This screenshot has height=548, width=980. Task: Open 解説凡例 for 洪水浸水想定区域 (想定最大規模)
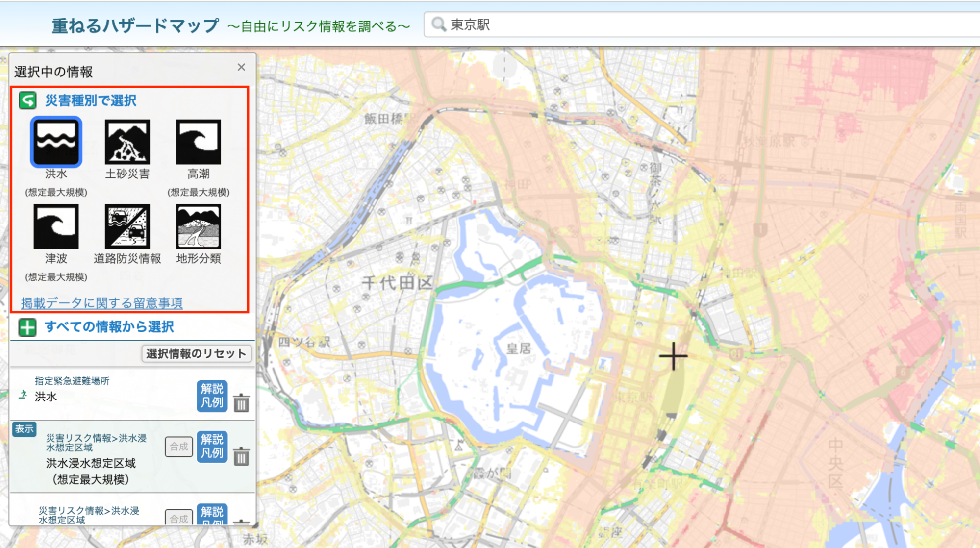click(212, 447)
